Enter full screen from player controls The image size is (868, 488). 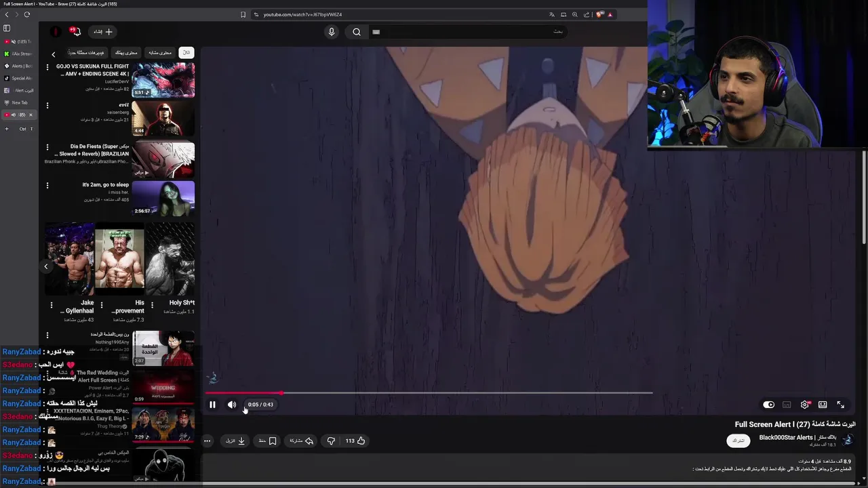coord(841,405)
